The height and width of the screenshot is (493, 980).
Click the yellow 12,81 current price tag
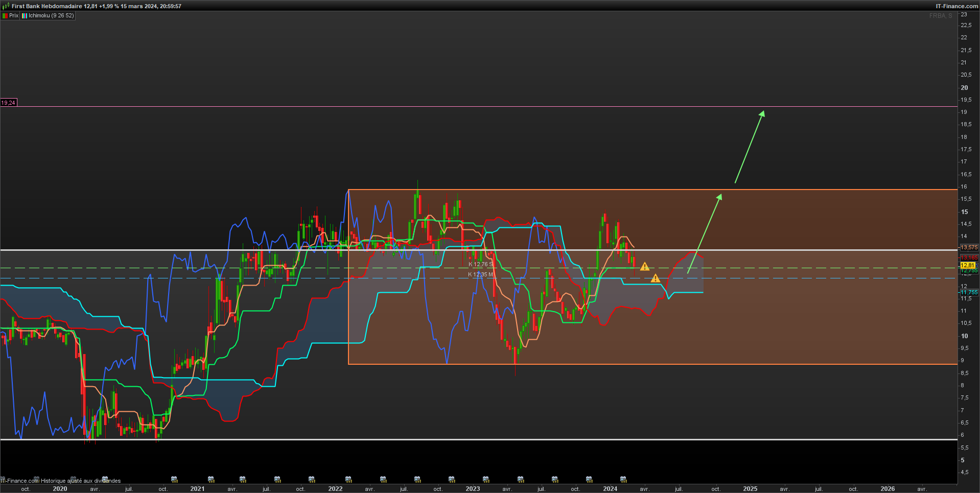968,266
